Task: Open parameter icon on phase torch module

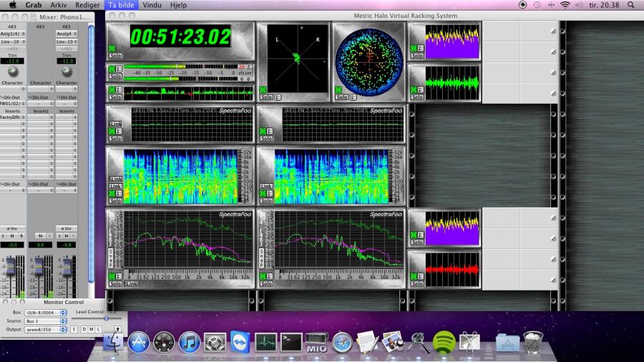Action: click(x=353, y=97)
